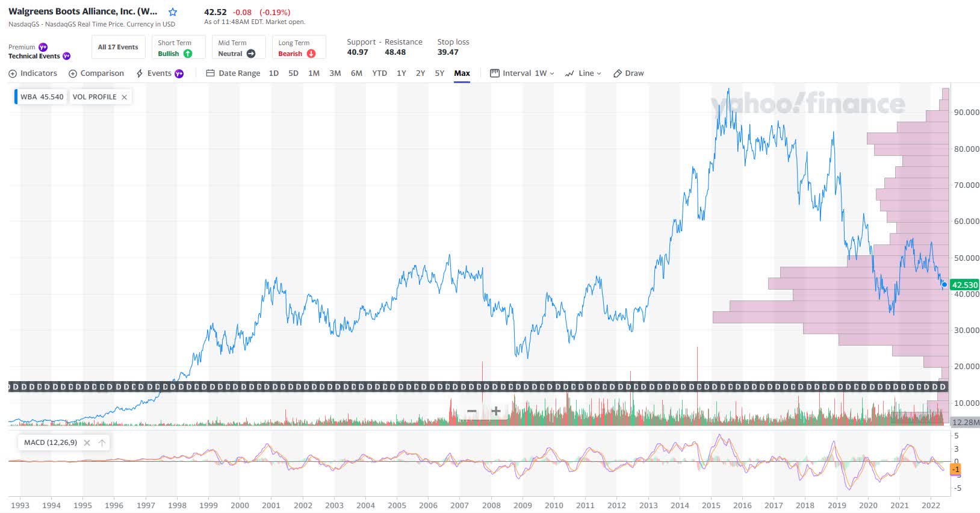The height and width of the screenshot is (513, 980).
Task: Click the calendar icon for Date Range
Action: 210,73
